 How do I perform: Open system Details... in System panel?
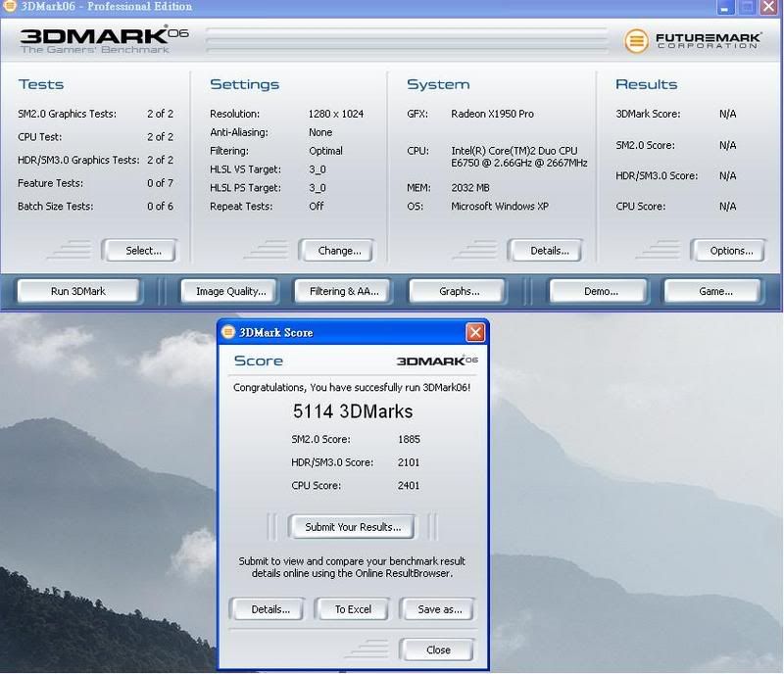pos(549,251)
